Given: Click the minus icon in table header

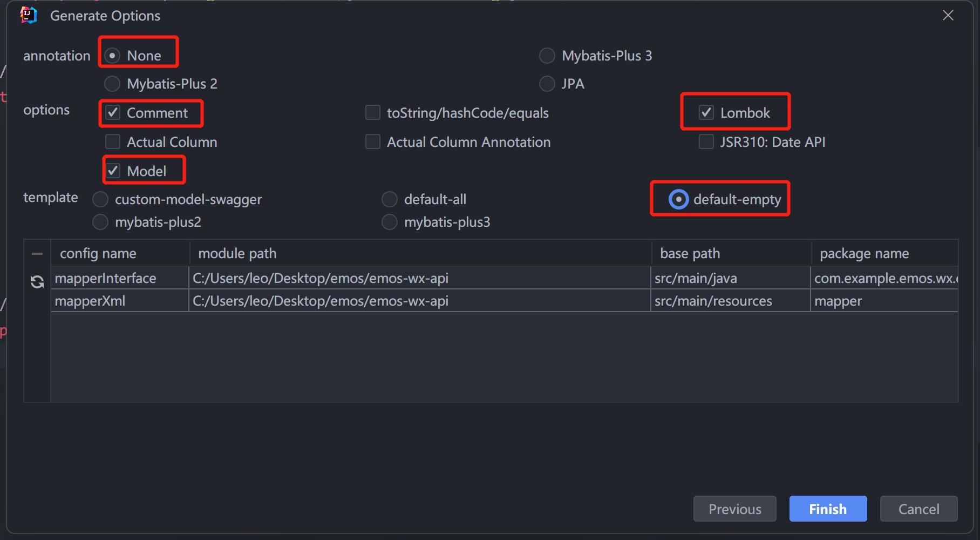Looking at the screenshot, I should 37,253.
